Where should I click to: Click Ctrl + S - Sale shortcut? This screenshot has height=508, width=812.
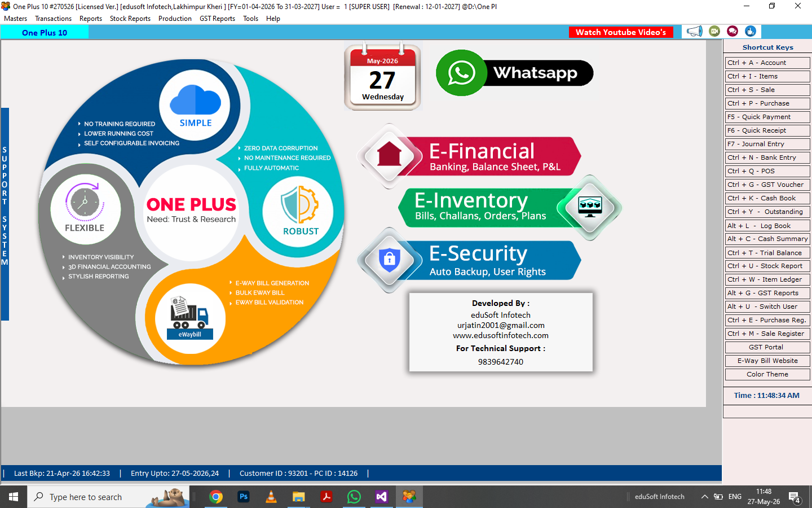(x=767, y=90)
